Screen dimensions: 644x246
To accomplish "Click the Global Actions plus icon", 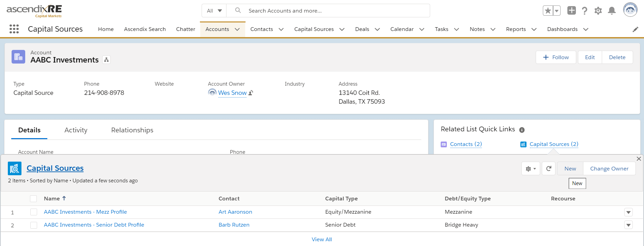I will click(x=571, y=11).
